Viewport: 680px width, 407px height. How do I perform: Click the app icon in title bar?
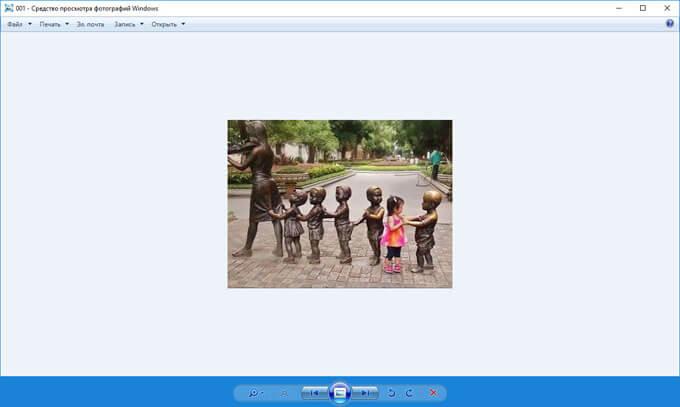point(8,8)
